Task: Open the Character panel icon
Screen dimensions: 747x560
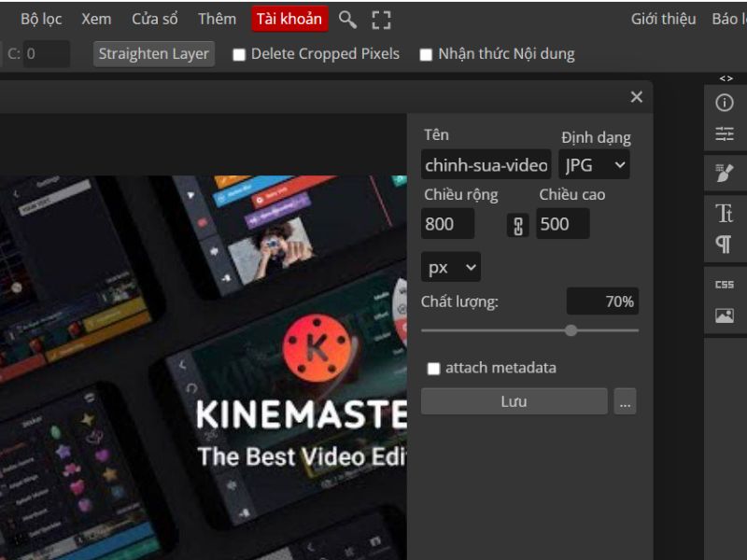Action: click(725, 214)
